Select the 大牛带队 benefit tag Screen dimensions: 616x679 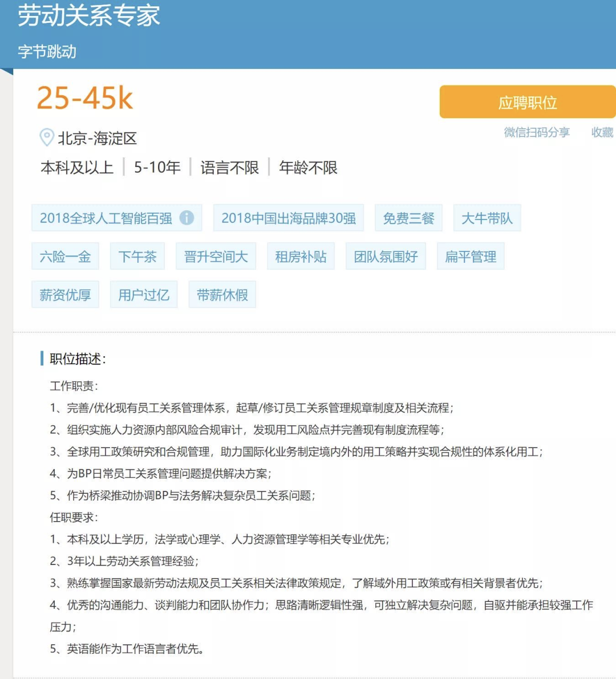487,217
